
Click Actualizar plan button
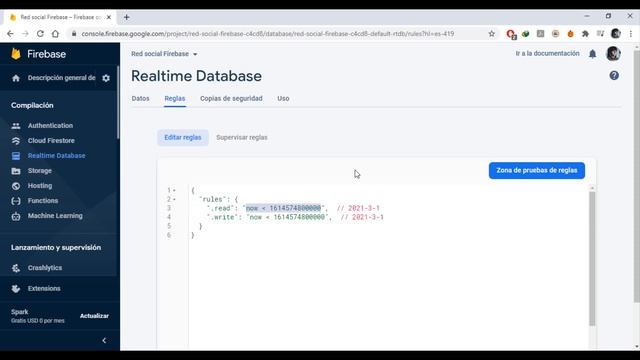pyautogui.click(x=94, y=316)
